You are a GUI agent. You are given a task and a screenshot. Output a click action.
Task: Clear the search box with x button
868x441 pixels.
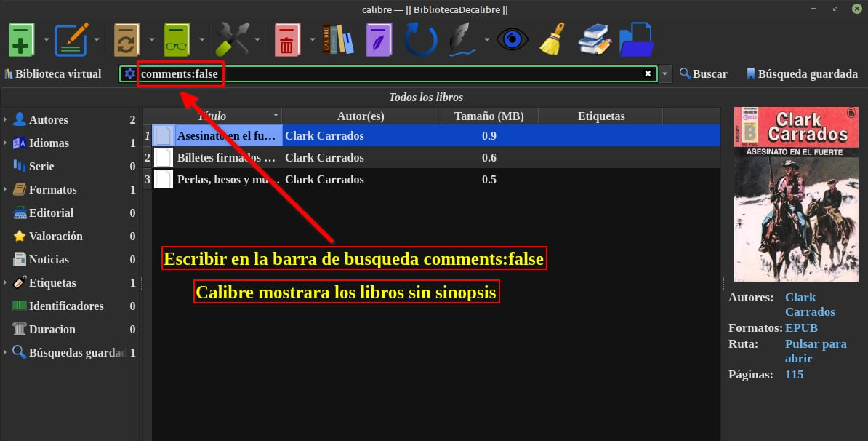pos(648,73)
